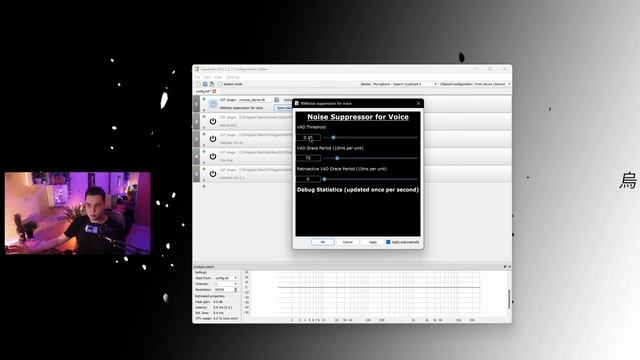Click Cancel in the Noise Suppressor dialog
The image size is (640, 360).
point(348,242)
